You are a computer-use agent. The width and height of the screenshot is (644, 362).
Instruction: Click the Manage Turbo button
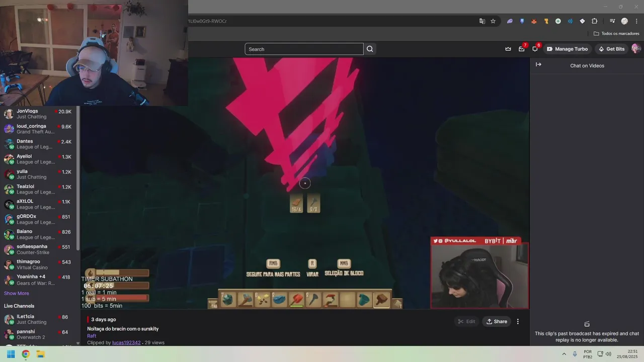click(567, 49)
